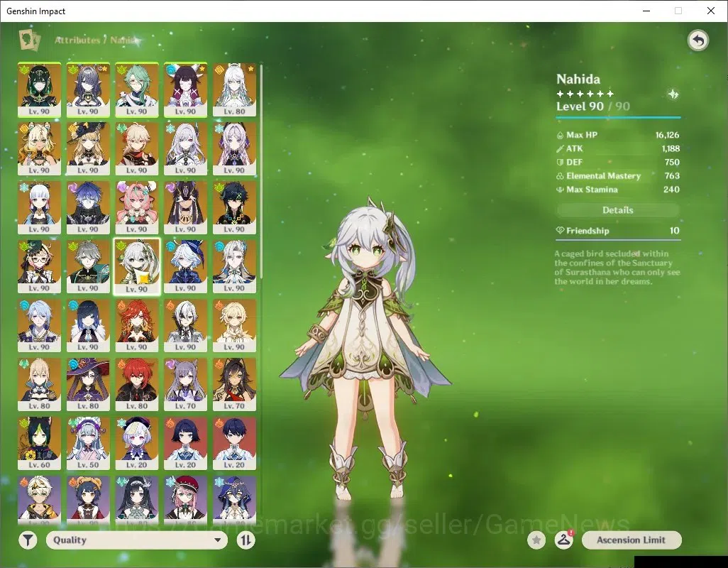The image size is (728, 568).
Task: Select Mona's portrait
Action: 88,385
